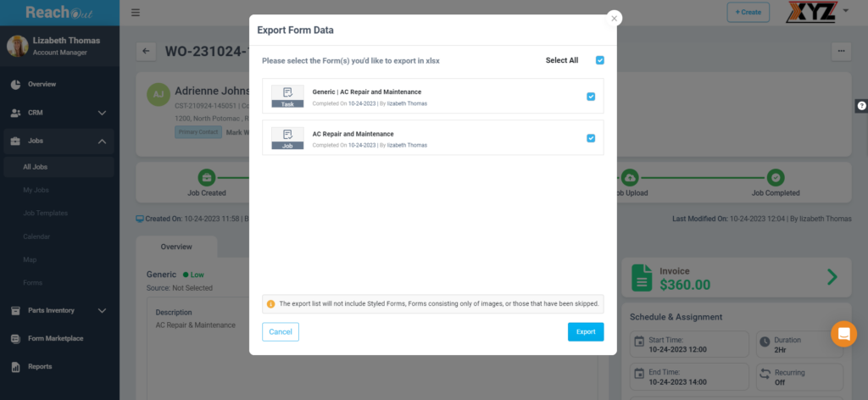Open the orange chat support bubble
Screen dimensions: 868x400
pyautogui.click(x=843, y=334)
